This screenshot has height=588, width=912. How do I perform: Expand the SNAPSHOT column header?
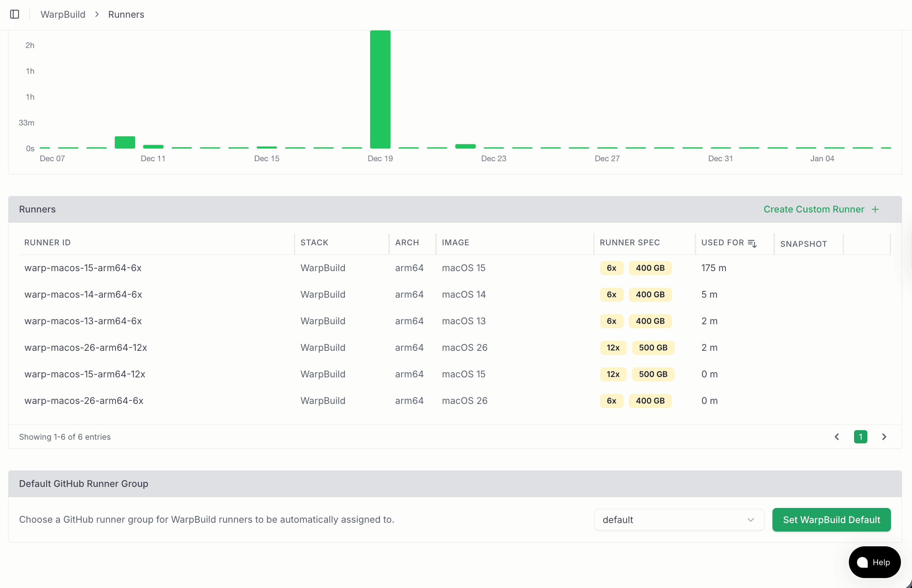(x=803, y=243)
